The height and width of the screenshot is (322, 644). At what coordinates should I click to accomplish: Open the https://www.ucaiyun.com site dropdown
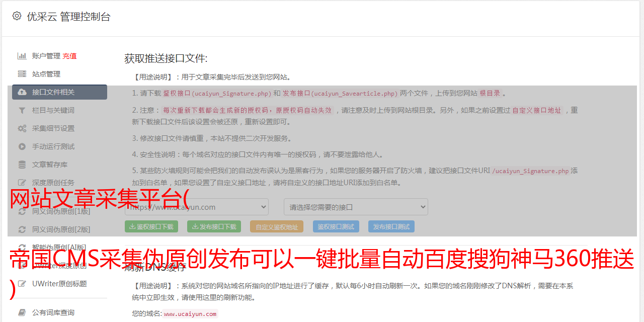pos(197,207)
